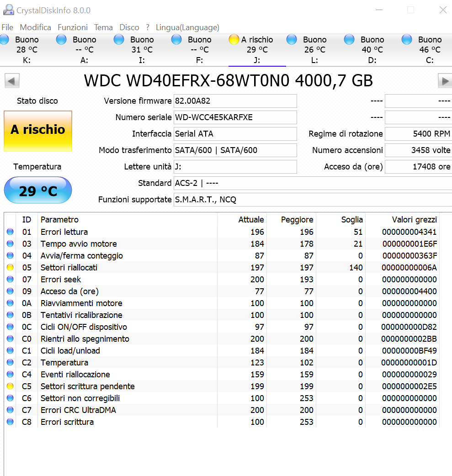Image resolution: width=452 pixels, height=476 pixels.
Task: Click yellow status dot of Settori riallocati
Action: pyautogui.click(x=10, y=267)
